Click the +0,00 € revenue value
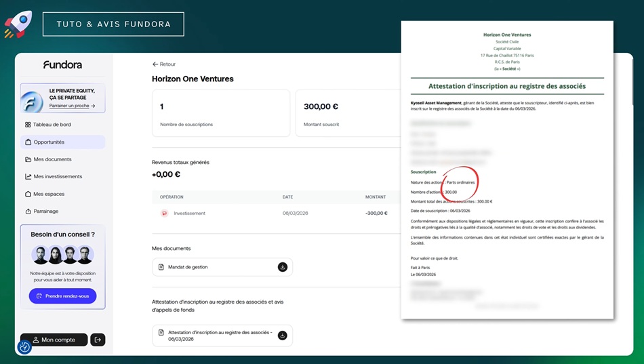 point(166,174)
